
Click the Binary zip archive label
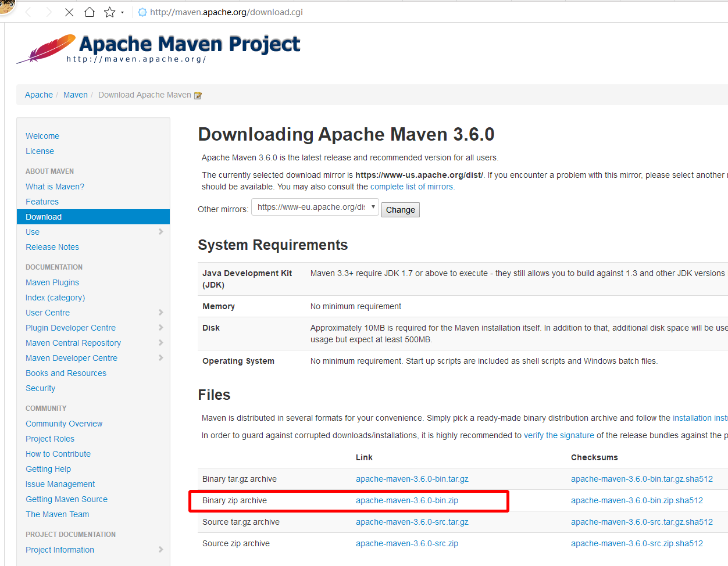[x=234, y=500]
